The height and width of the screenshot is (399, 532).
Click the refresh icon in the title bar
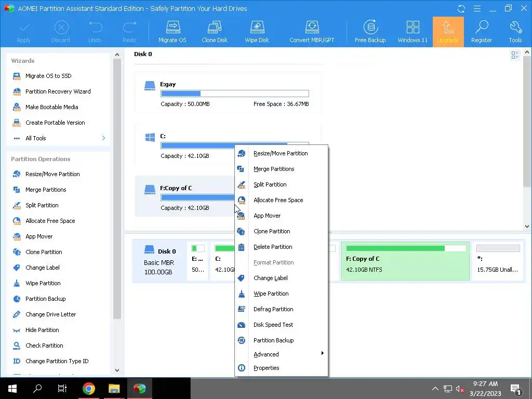click(x=461, y=8)
